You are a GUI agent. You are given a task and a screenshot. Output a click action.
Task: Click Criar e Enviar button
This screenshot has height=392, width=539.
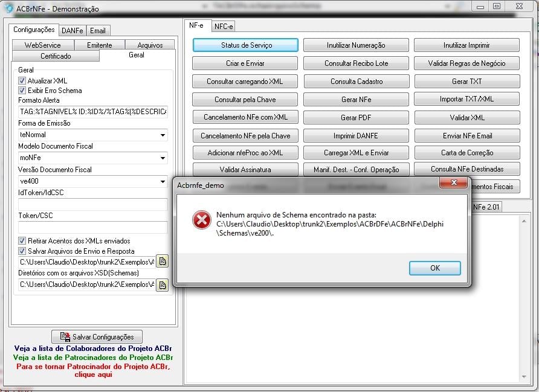pyautogui.click(x=245, y=63)
